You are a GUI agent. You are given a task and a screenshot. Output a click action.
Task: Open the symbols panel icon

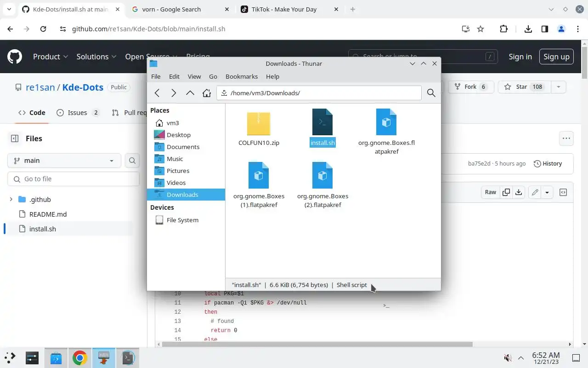[x=563, y=192]
